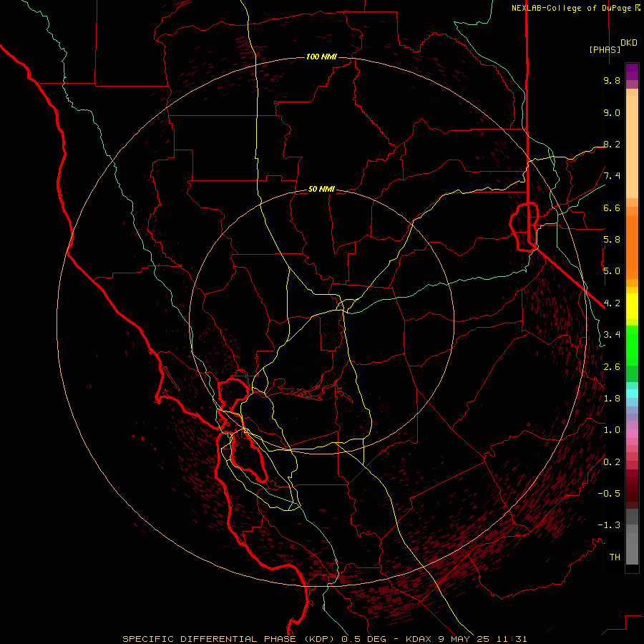Click the 1.8 value on the scale

pyautogui.click(x=612, y=399)
